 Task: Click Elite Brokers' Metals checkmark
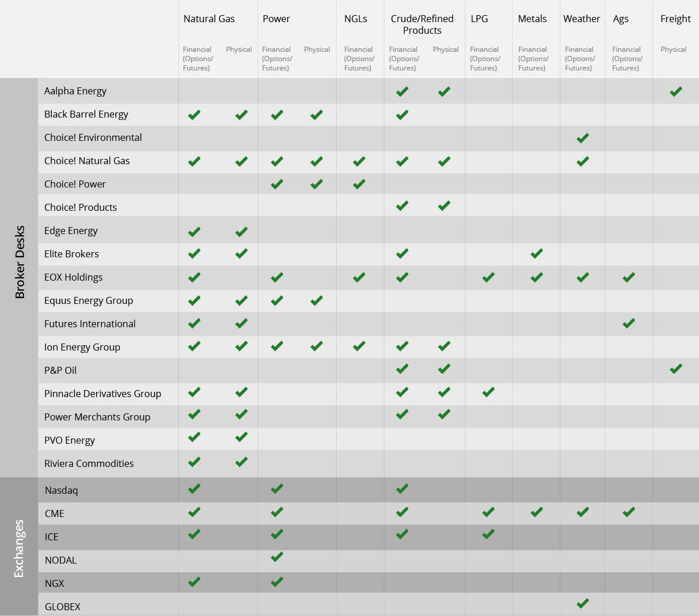[536, 253]
